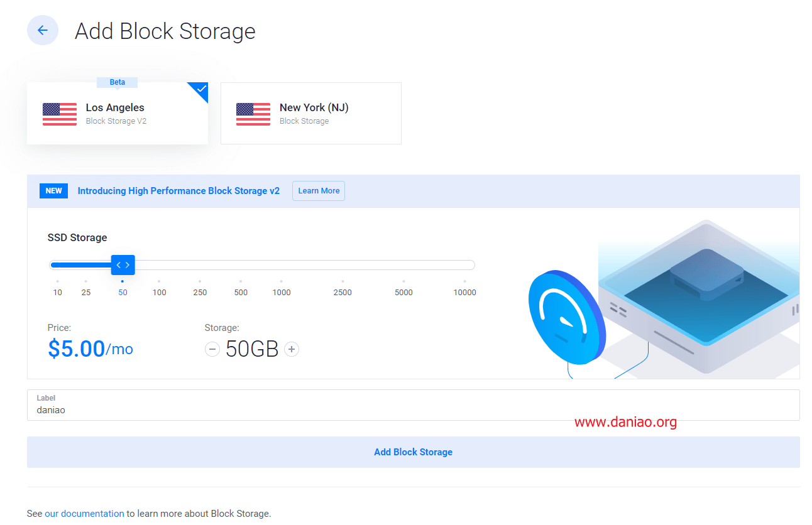Set slider to the 10 GB mark

pyautogui.click(x=57, y=292)
